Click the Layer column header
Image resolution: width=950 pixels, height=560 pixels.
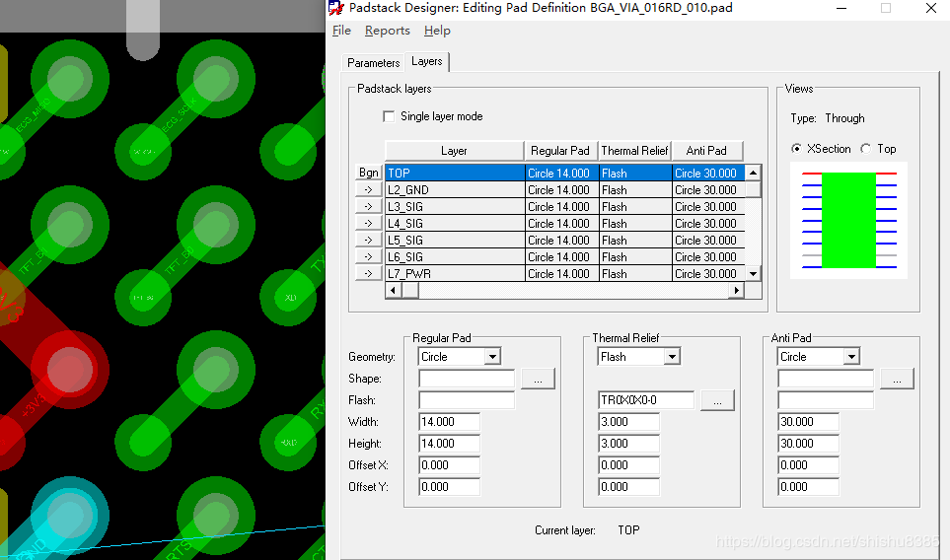[454, 151]
